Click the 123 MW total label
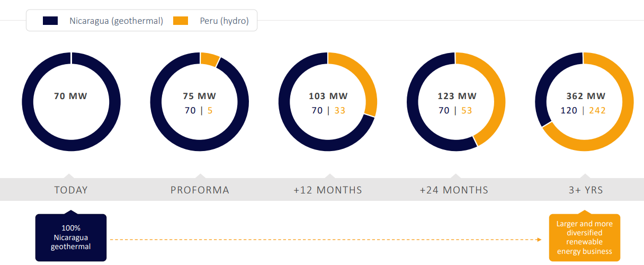Viewport: 644px width, 265px height. [x=457, y=96]
